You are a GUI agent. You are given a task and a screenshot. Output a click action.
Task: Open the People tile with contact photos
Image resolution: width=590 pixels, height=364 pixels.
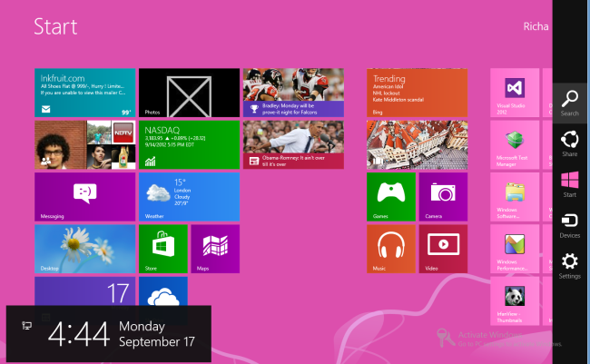[x=85, y=145]
